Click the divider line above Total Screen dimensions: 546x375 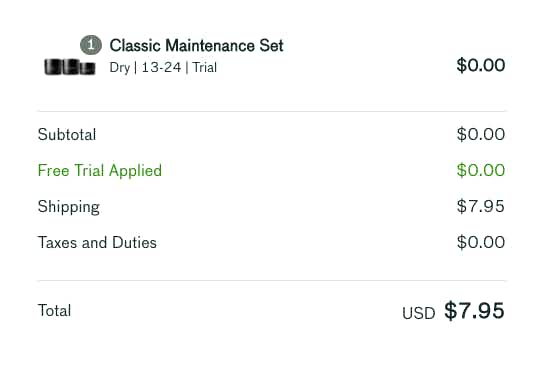coord(272,280)
